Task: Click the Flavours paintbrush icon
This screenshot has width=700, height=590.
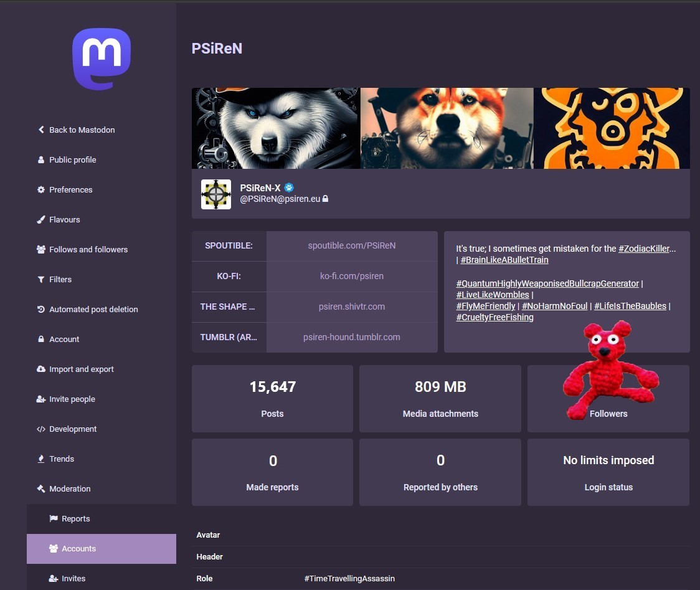Action: click(41, 220)
